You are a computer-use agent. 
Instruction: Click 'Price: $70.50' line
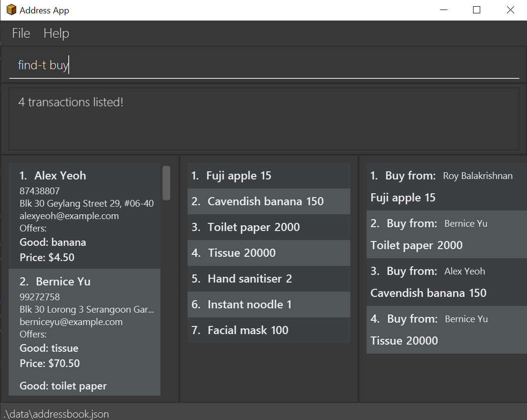(50, 363)
